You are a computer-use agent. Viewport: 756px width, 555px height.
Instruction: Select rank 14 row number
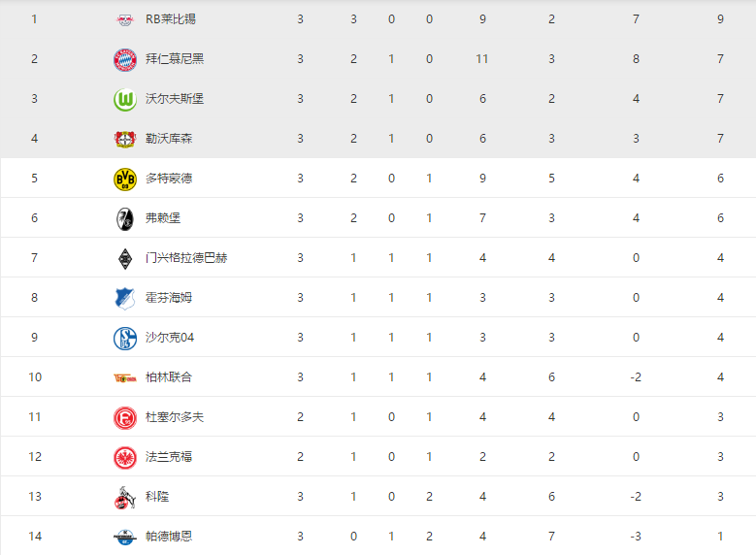point(35,536)
